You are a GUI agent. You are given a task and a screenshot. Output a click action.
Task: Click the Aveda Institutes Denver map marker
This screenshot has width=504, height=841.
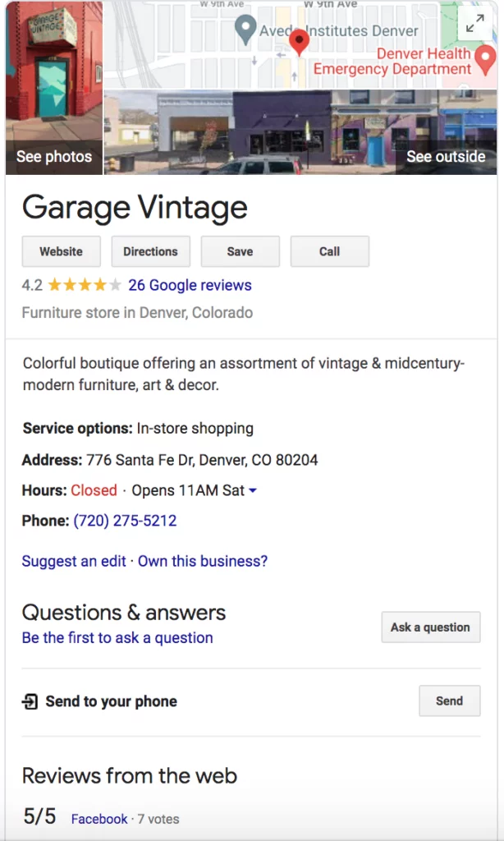click(245, 30)
